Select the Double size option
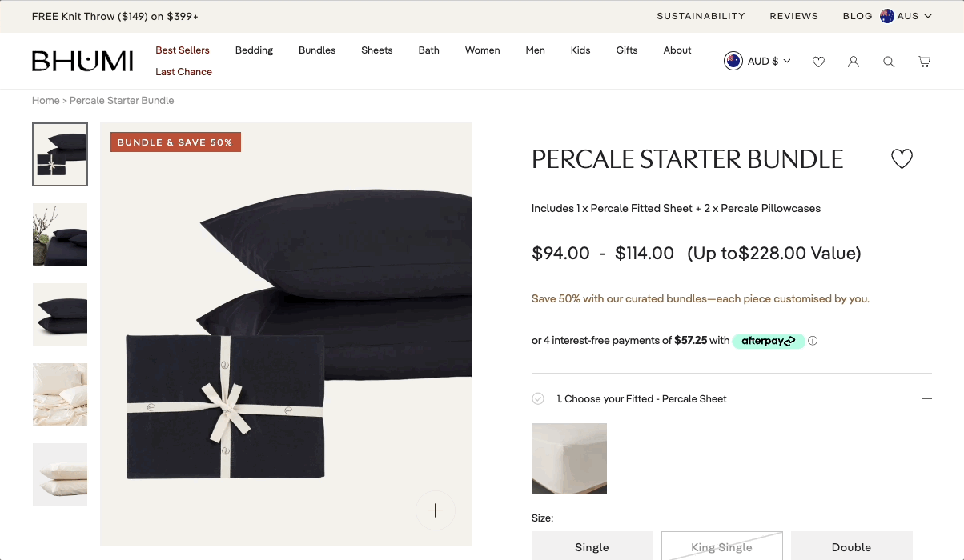 click(x=851, y=547)
